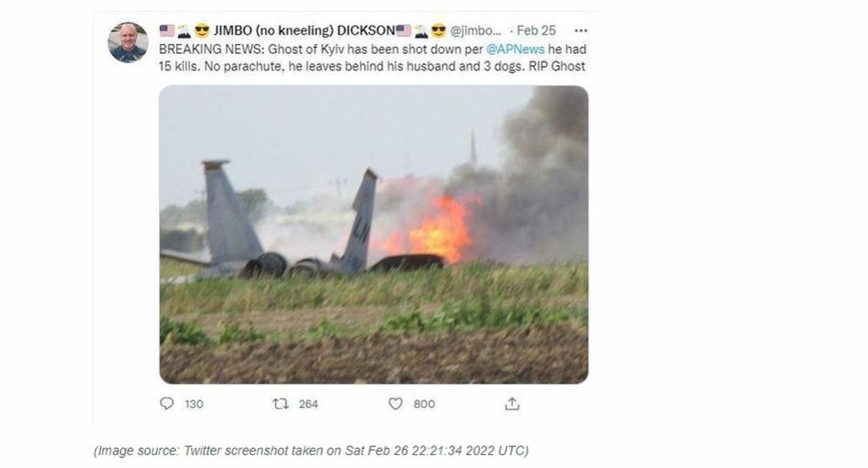The image size is (868, 468).
Task: Click the sunglasses emoji after DICKSON
Action: (x=439, y=30)
